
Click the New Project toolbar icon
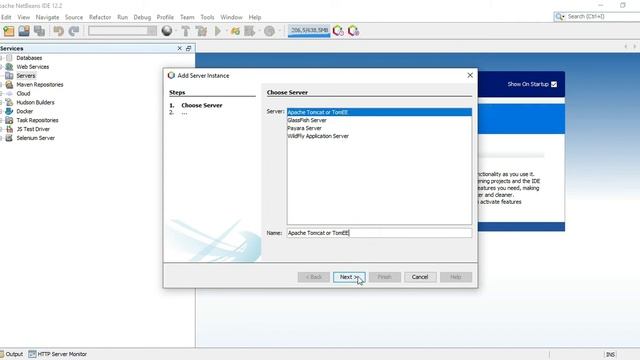tap(9, 31)
